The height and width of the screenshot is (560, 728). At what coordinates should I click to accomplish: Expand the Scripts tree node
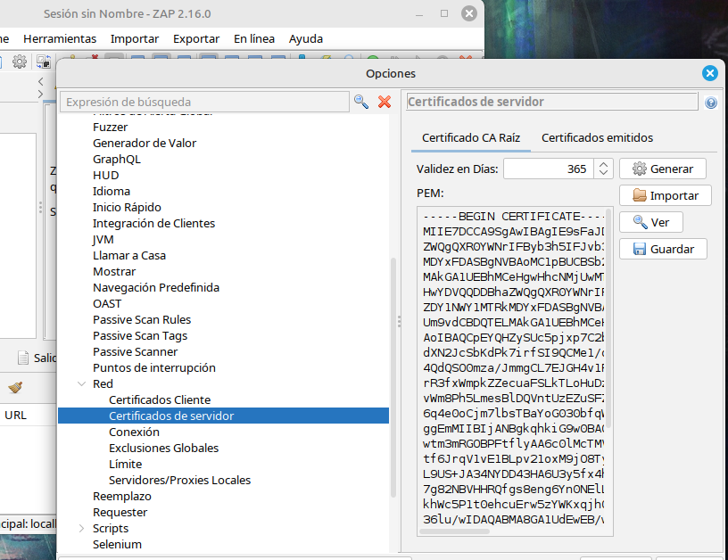82,529
